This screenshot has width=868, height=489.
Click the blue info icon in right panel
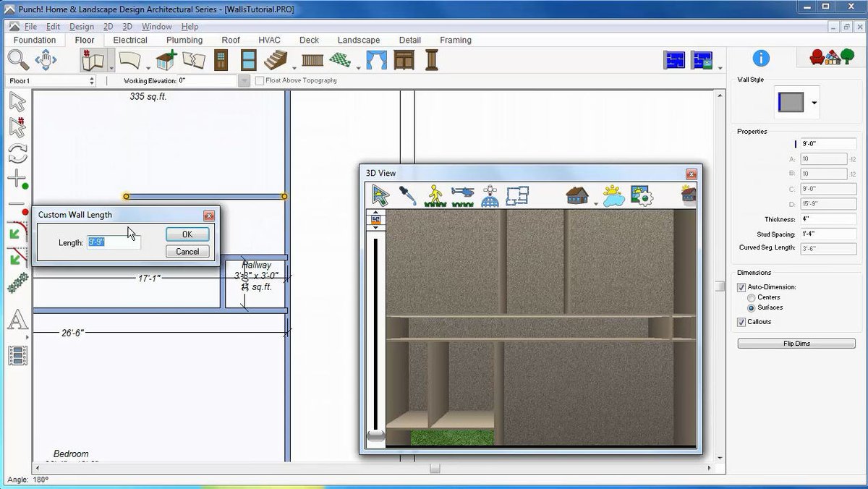(761, 59)
